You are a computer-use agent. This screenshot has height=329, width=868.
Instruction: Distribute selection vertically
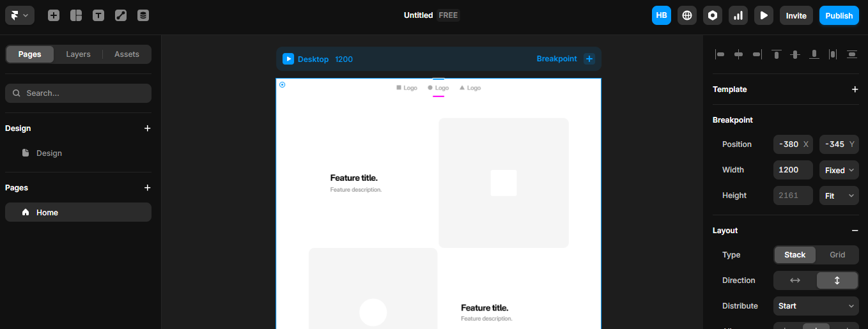(x=852, y=54)
